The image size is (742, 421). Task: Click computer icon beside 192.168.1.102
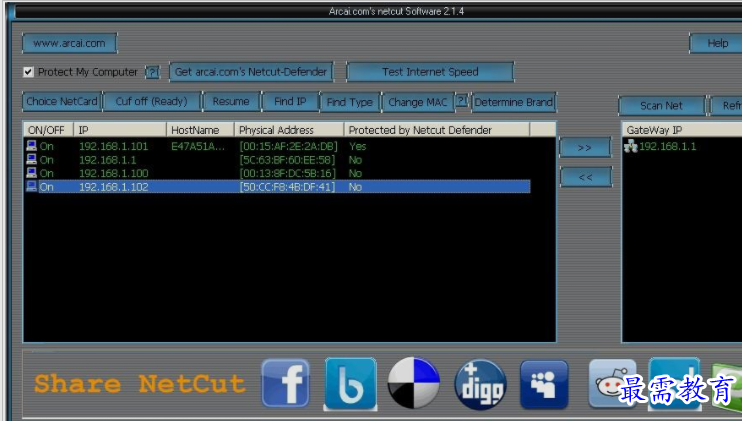(x=31, y=186)
